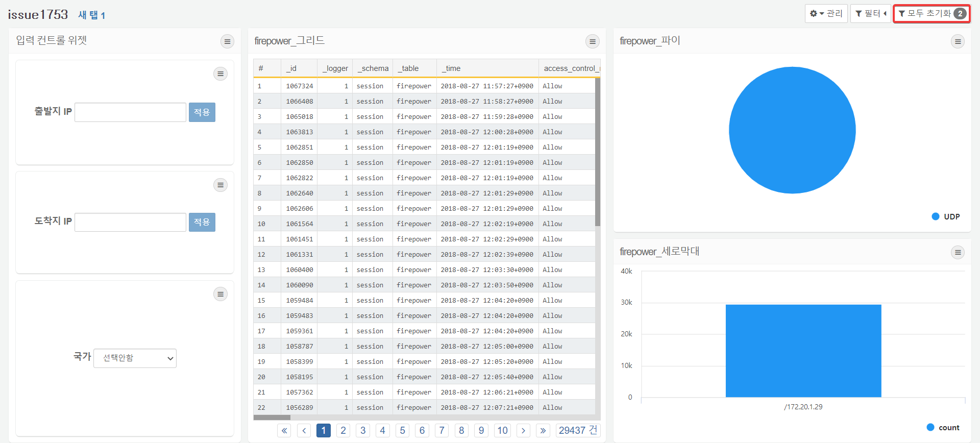980x443 pixels.
Task: Open the 관리 gear dropdown
Action: (826, 13)
